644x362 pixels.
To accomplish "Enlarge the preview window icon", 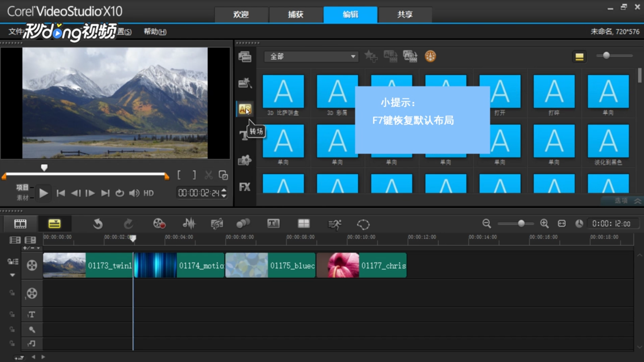I will pos(223,175).
